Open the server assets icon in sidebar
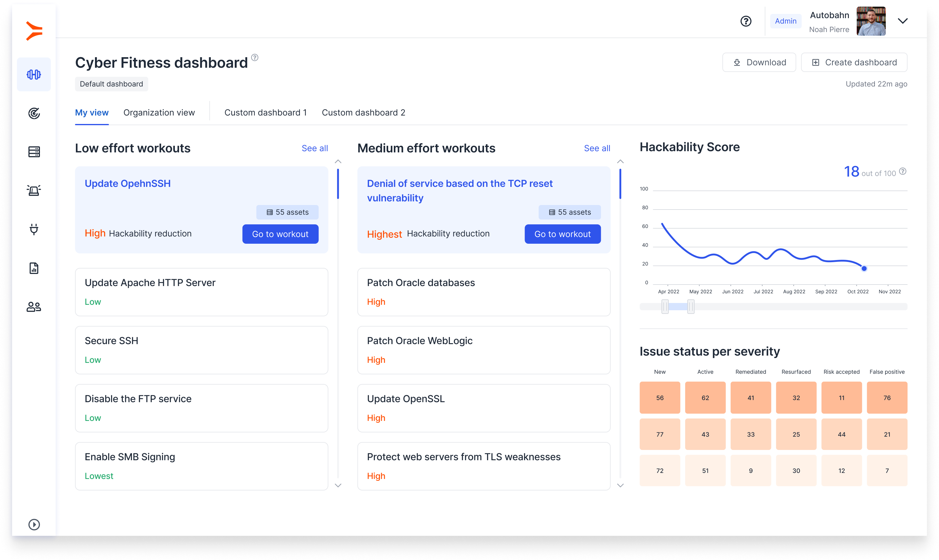Image resolution: width=939 pixels, height=560 pixels. point(34,152)
